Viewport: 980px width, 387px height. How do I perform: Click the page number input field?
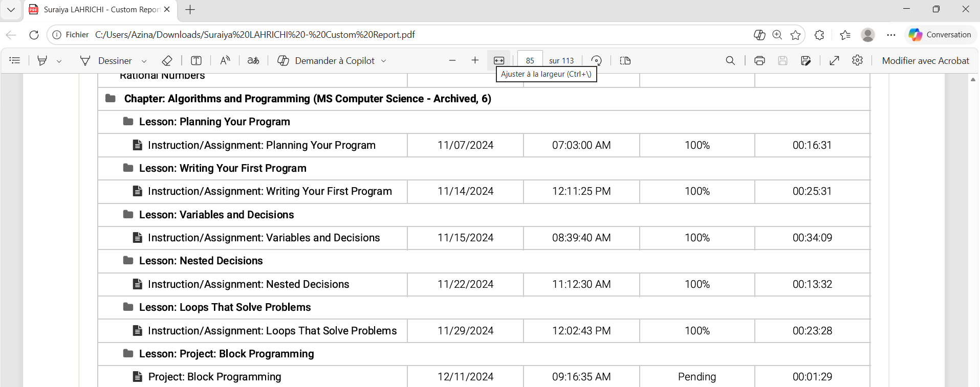click(530, 60)
